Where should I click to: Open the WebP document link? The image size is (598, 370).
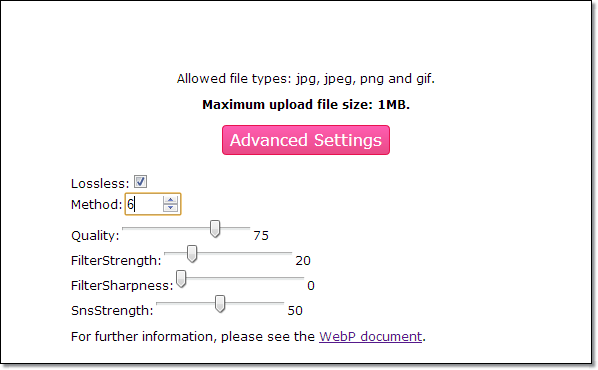371,336
